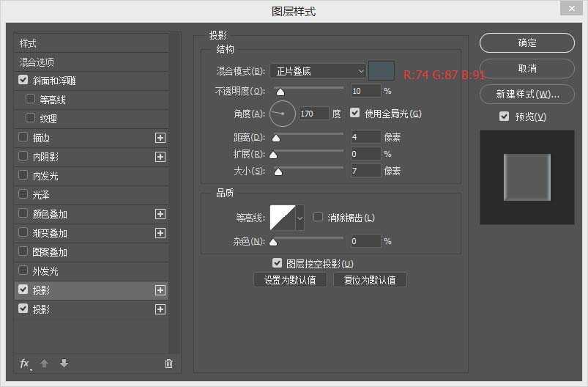Toggle the 使用全局光 checkbox
This screenshot has width=588, height=387.
[356, 114]
